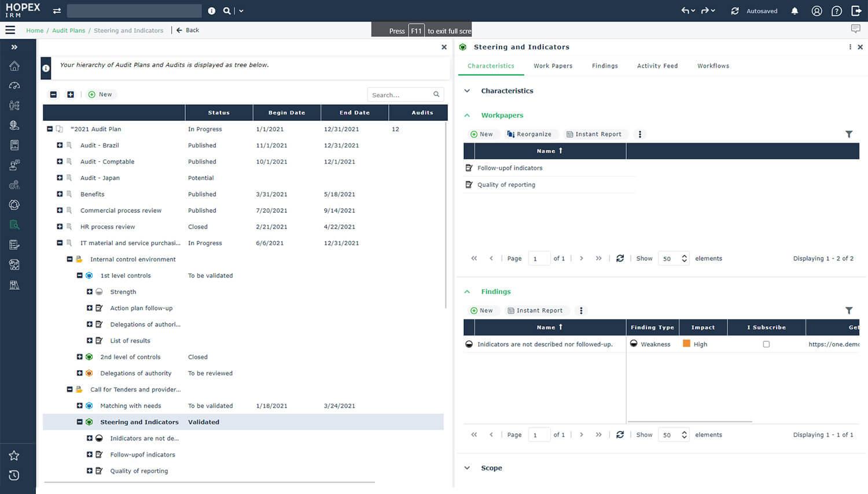The image size is (868, 494).
Task: Open the history clock sidebar icon
Action: [14, 475]
